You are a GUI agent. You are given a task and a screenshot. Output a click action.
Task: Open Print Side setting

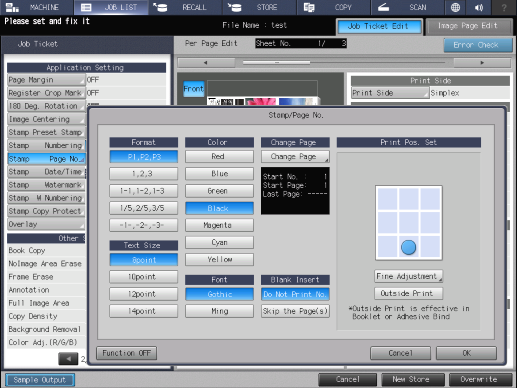point(390,93)
